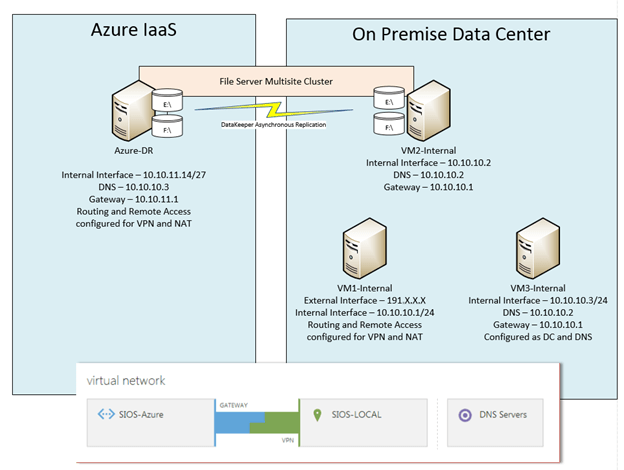Select the DNS Servers circle icon
624x470 pixels.
462,414
